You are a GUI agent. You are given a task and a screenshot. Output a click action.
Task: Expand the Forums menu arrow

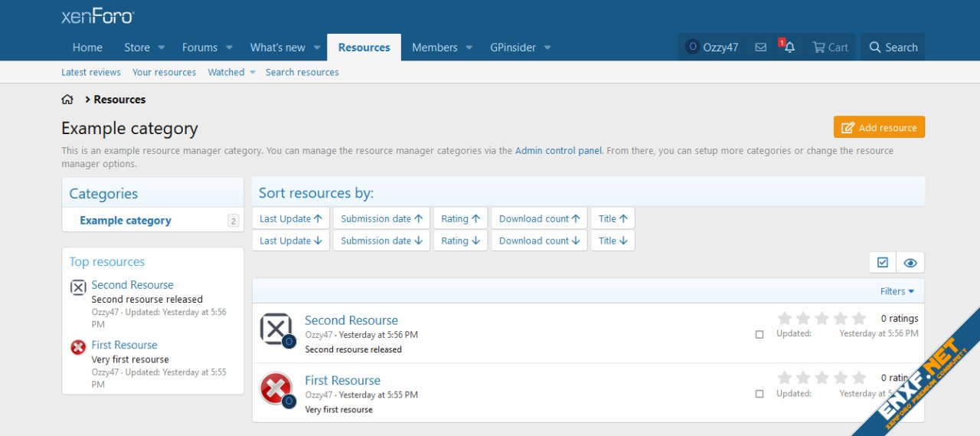[x=229, y=48]
